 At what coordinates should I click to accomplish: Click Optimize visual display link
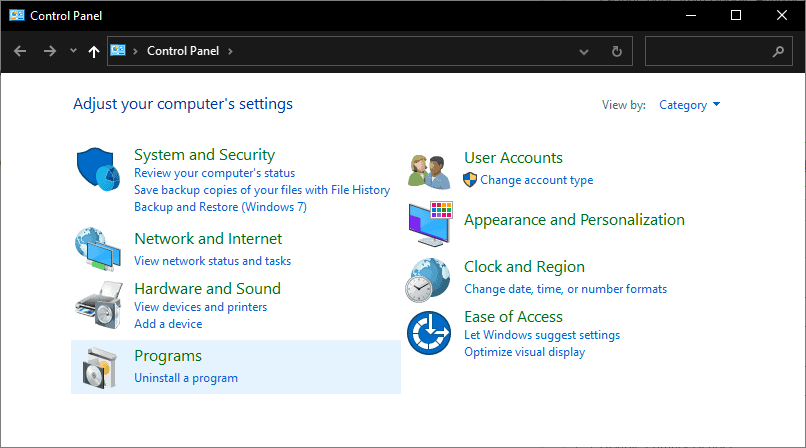(525, 352)
